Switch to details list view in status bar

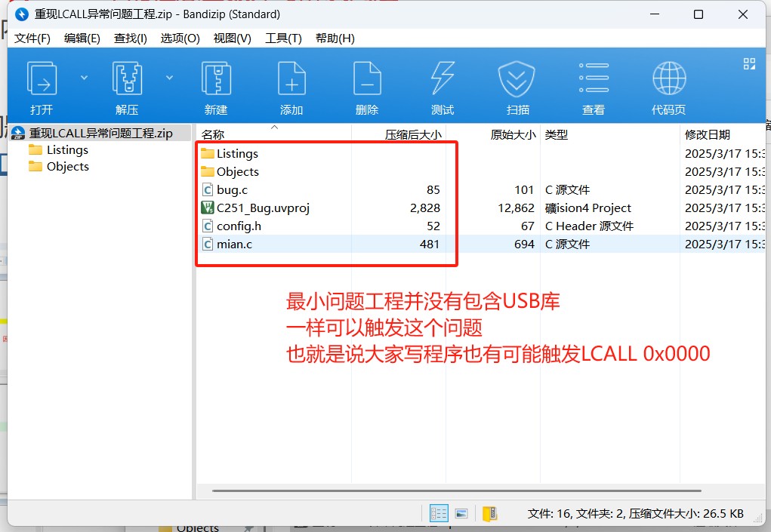coord(439,514)
